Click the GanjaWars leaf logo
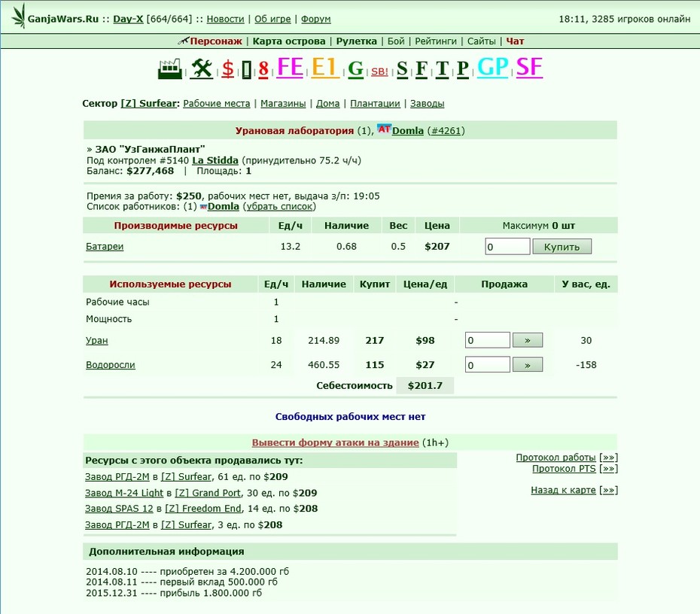 [x=19, y=17]
